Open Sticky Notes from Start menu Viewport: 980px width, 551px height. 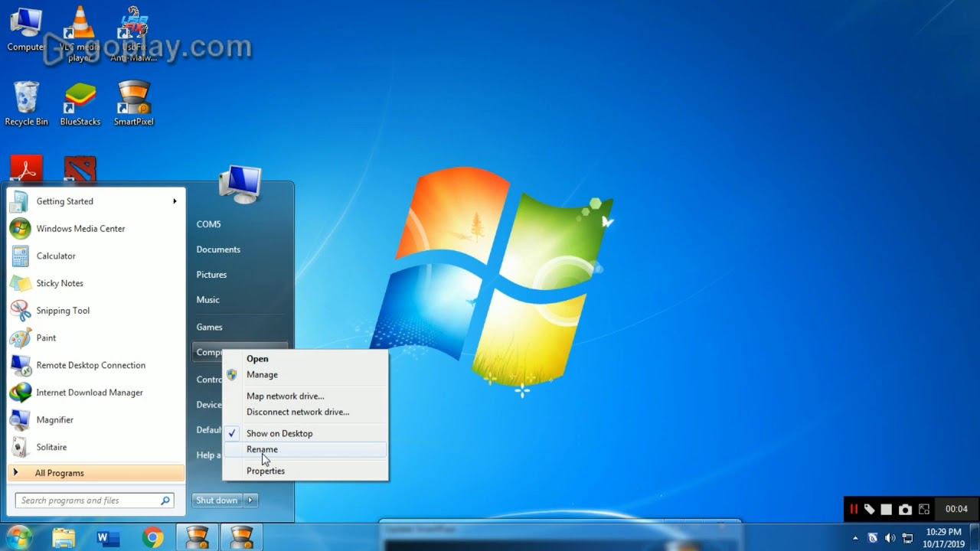pos(96,283)
